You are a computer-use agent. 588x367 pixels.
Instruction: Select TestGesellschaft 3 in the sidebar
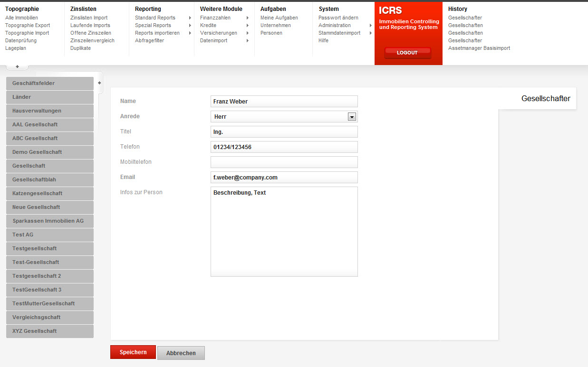tap(50, 290)
